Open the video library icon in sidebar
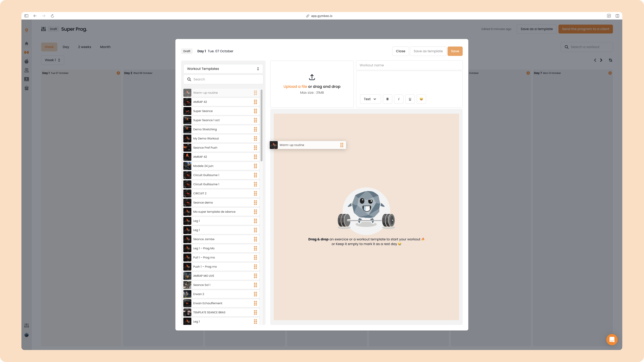Viewport: 644px width, 362px height. point(27,79)
